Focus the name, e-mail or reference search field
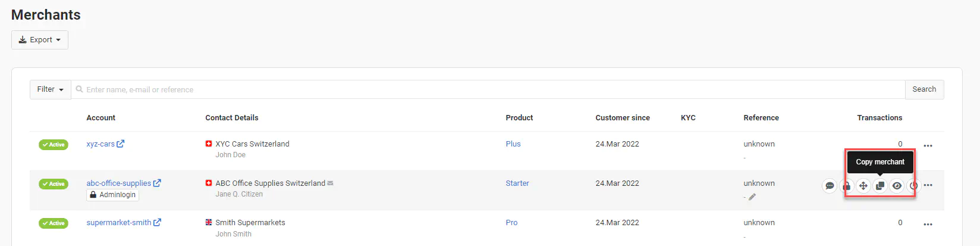The height and width of the screenshot is (246, 980). point(488,89)
